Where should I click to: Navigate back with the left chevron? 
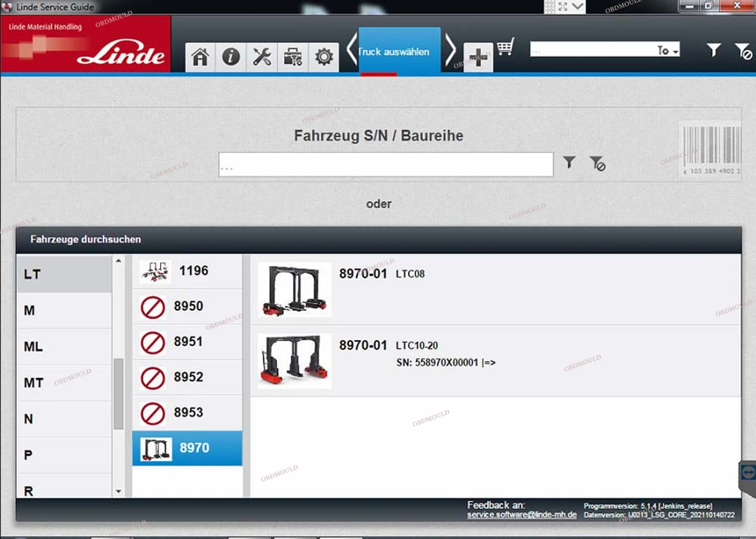pos(352,49)
